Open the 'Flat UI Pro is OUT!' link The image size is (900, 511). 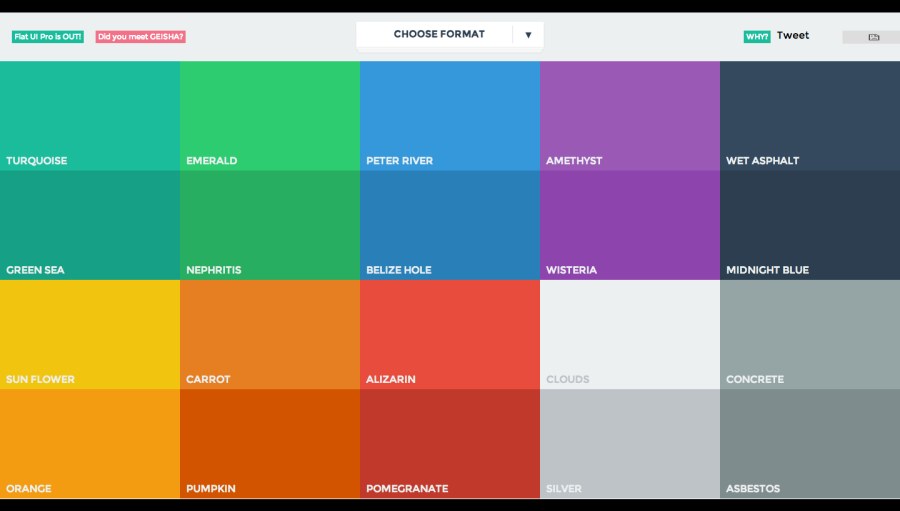point(48,37)
